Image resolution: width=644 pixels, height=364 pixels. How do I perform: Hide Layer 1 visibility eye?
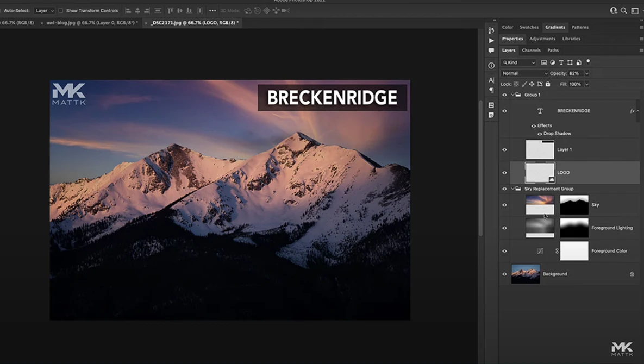pyautogui.click(x=504, y=150)
